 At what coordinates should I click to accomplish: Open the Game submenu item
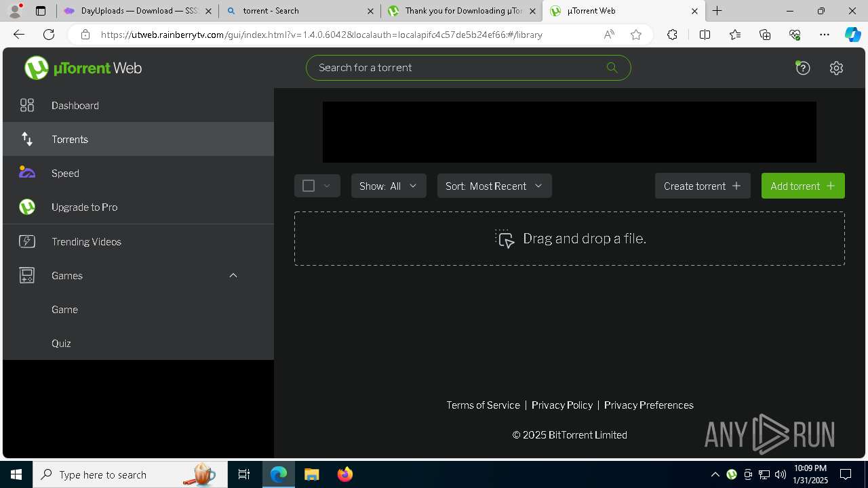click(x=138, y=309)
